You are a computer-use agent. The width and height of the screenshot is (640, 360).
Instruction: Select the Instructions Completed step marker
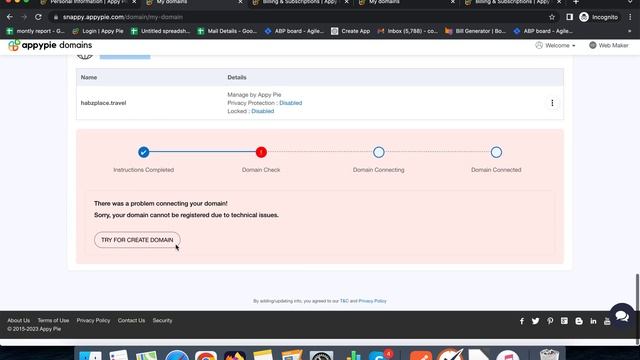coord(144,152)
